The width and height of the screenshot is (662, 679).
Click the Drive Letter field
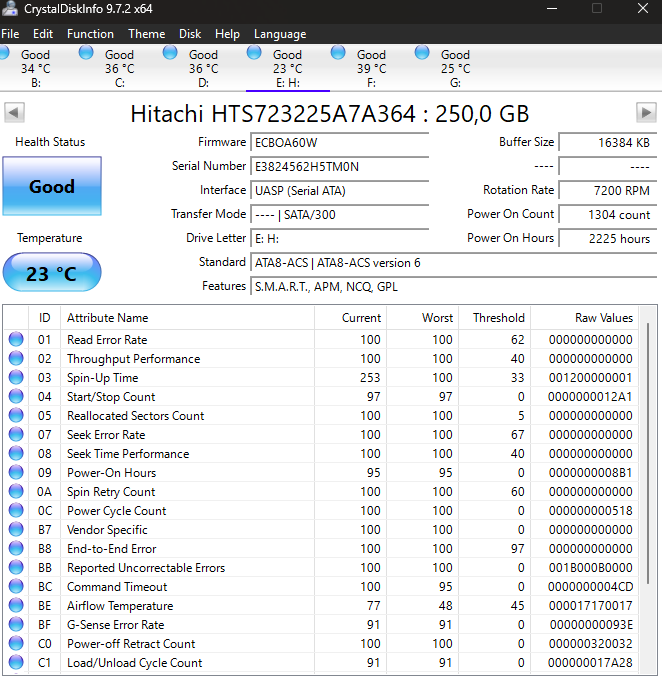coord(339,239)
